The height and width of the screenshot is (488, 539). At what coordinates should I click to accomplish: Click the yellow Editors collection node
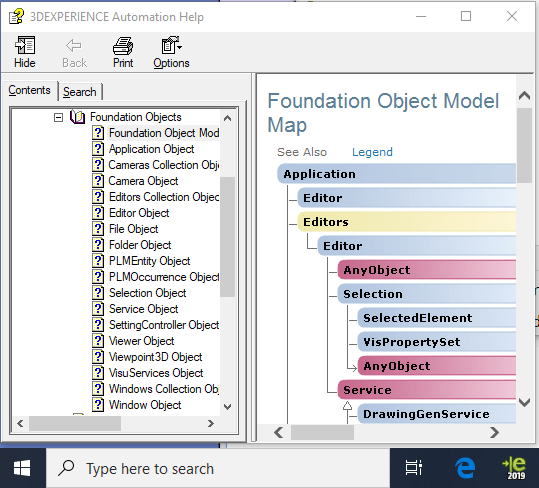tap(407, 222)
